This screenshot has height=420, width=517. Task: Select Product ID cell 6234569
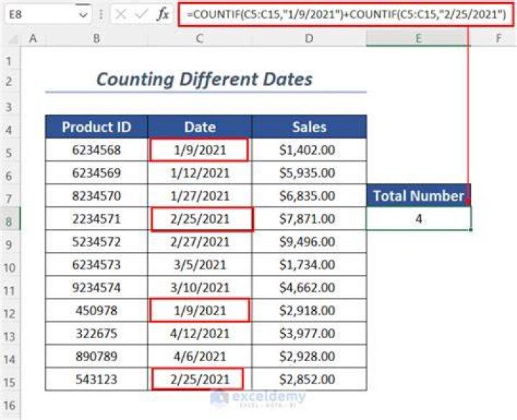pos(97,173)
